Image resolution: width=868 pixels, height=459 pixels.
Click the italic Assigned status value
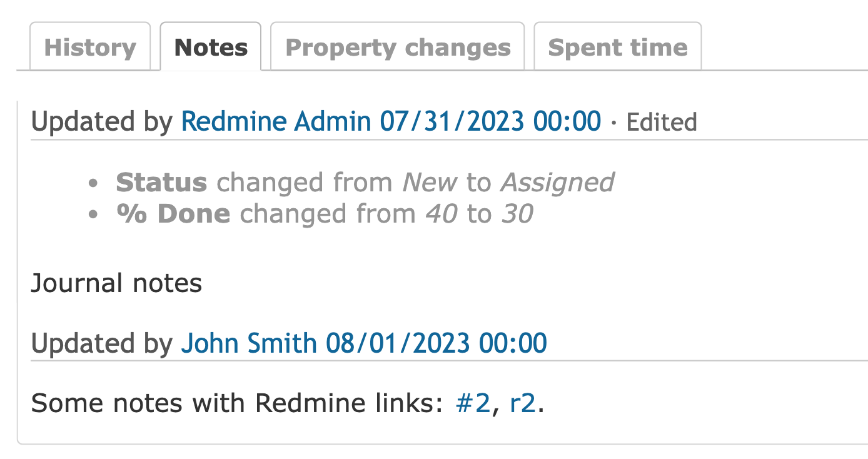pos(557,183)
